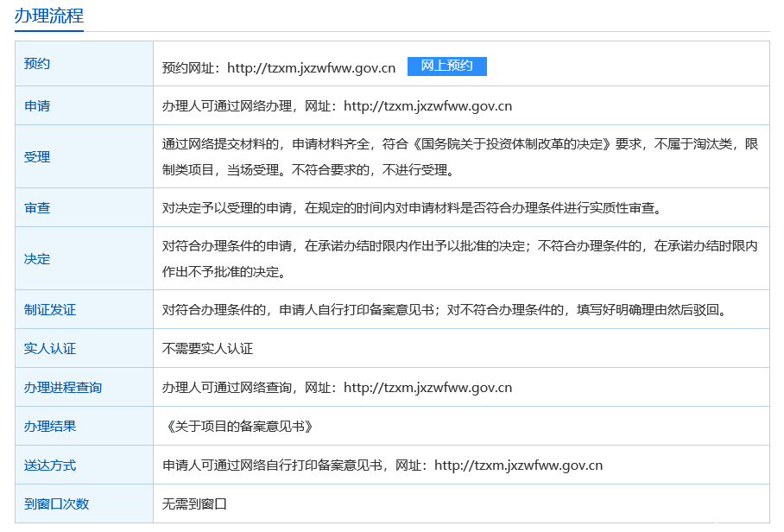Click the 预约 row label
Image resolution: width=784 pixels, height=532 pixels.
coord(37,64)
